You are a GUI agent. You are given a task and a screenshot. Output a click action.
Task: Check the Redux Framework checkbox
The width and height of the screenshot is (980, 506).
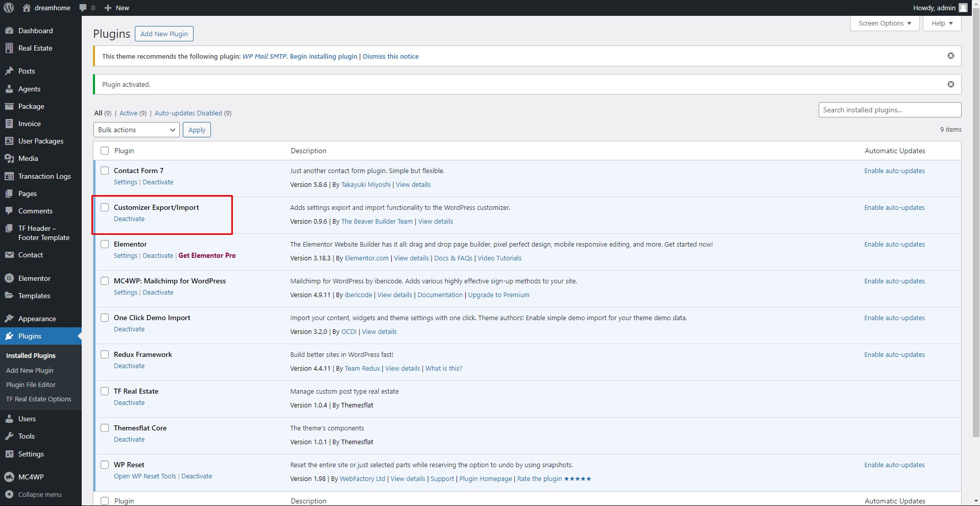(105, 354)
